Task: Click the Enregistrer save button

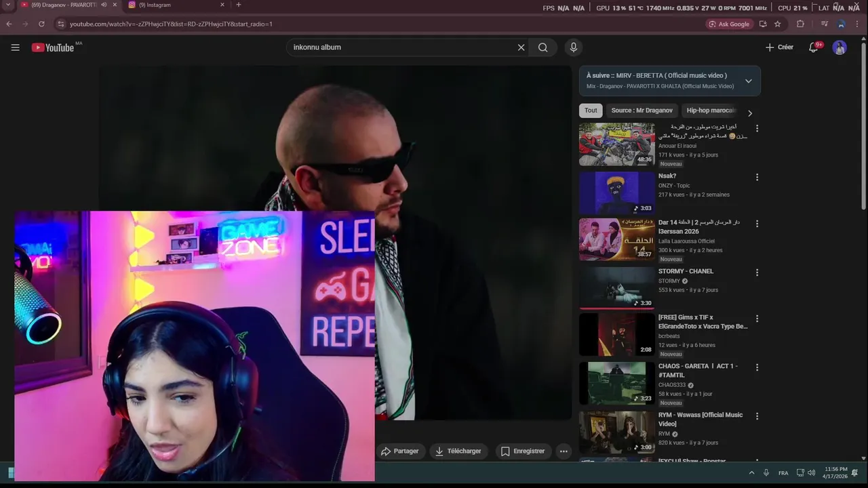Action: (522, 451)
